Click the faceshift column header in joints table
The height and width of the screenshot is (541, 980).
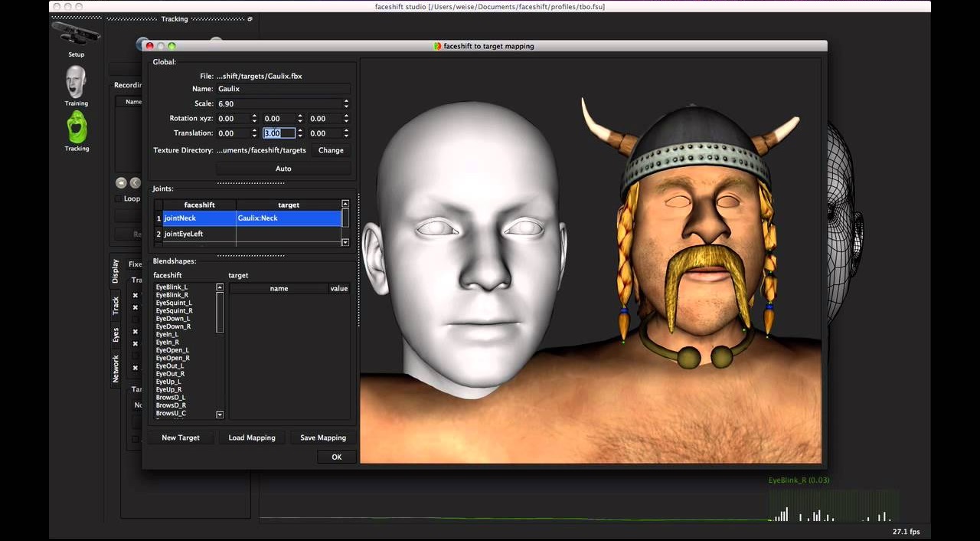pyautogui.click(x=200, y=205)
